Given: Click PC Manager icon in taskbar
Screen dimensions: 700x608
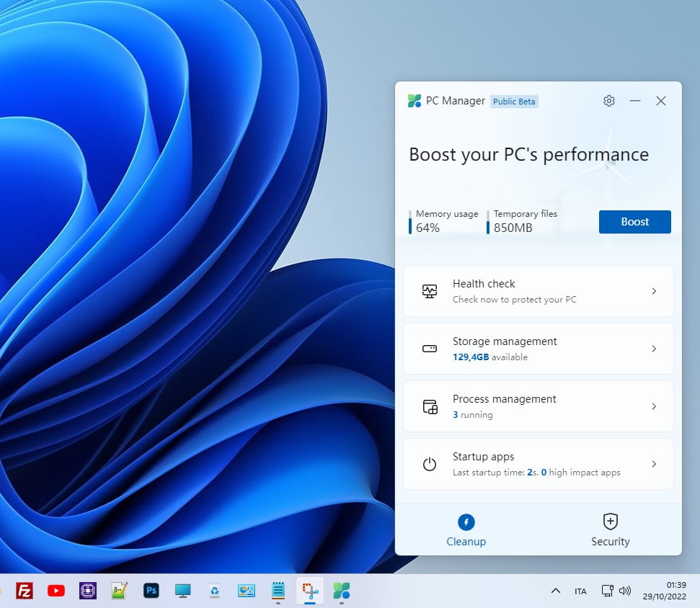Looking at the screenshot, I should coord(342,591).
